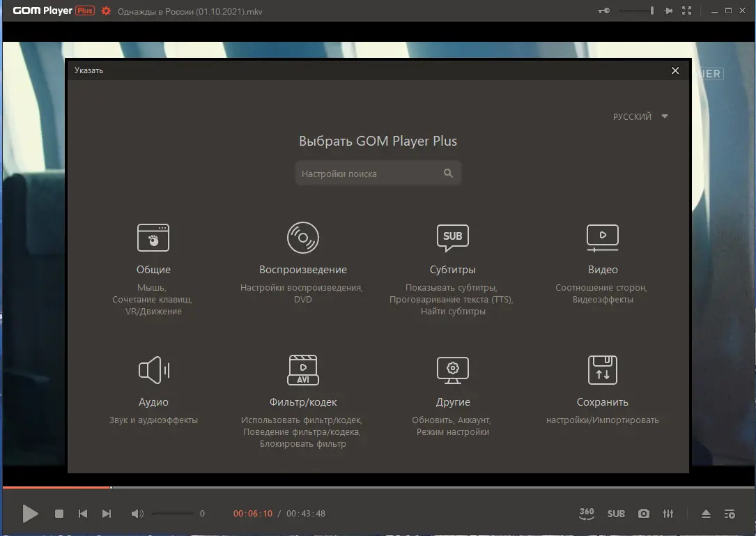This screenshot has height=536, width=756.
Task: Start video playback with Play button
Action: (x=30, y=514)
